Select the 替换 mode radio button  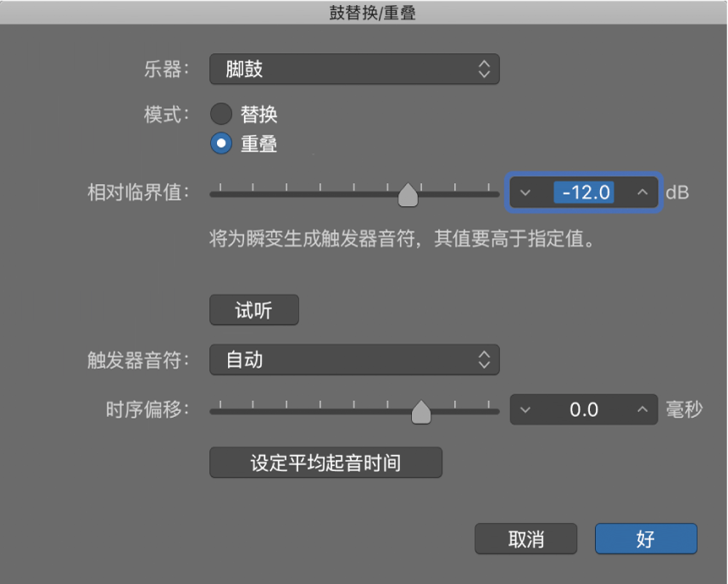220,114
